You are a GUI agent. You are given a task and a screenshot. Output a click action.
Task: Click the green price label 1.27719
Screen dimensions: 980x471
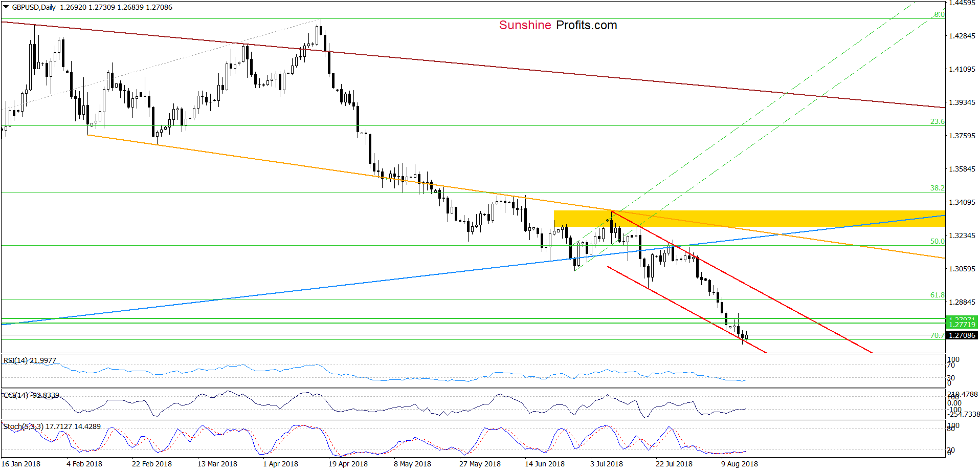tap(962, 325)
